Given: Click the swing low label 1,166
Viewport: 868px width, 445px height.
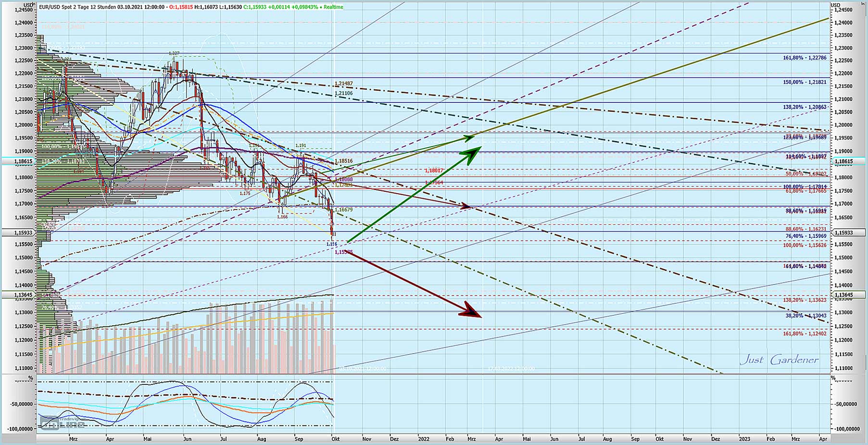Looking at the screenshot, I should tap(282, 217).
